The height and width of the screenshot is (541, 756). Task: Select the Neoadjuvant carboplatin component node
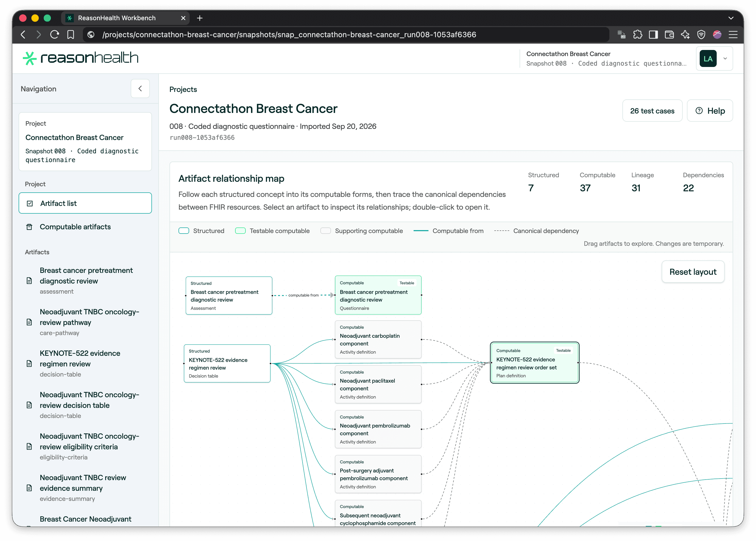[378, 340]
